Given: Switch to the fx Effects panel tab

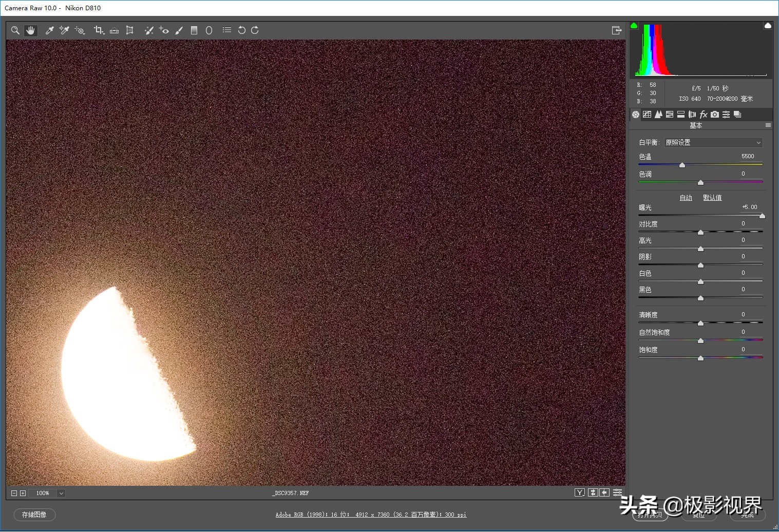Looking at the screenshot, I should 704,115.
